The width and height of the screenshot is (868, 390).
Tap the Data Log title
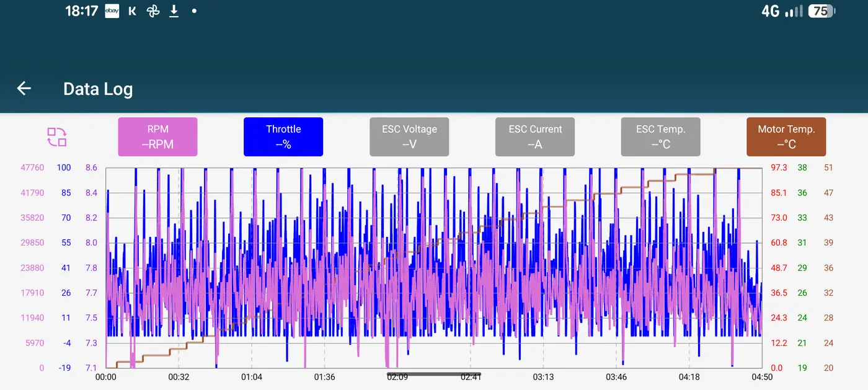pos(98,89)
